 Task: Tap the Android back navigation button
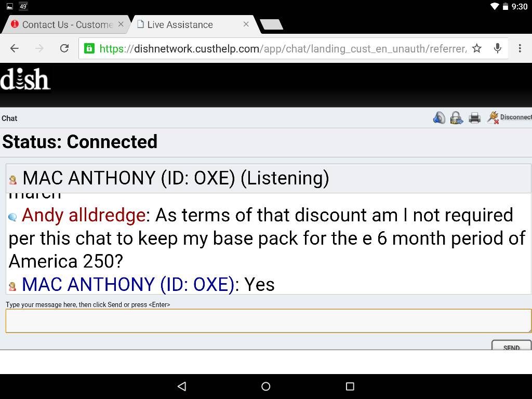click(182, 386)
